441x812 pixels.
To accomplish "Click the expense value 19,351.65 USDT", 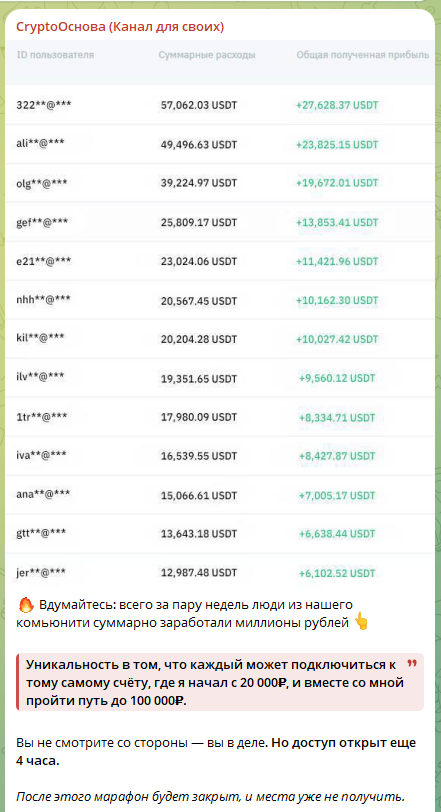I will (199, 378).
